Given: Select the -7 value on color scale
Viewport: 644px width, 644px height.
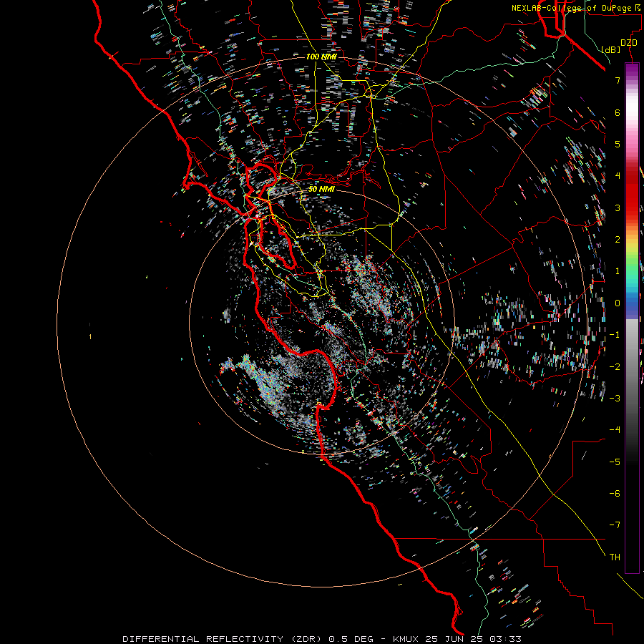Looking at the screenshot, I should pyautogui.click(x=615, y=525).
